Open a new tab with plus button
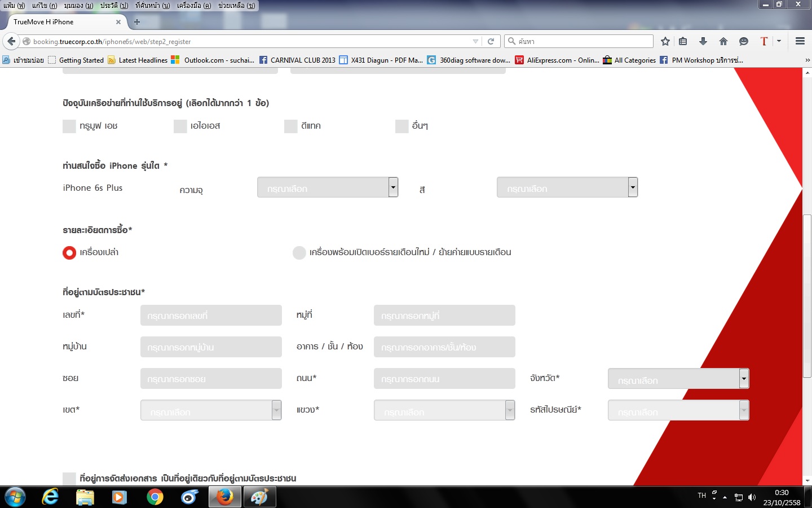The image size is (812, 508). 137,22
